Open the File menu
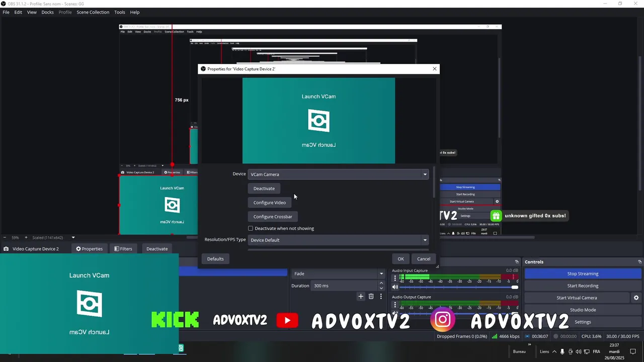 point(6,12)
